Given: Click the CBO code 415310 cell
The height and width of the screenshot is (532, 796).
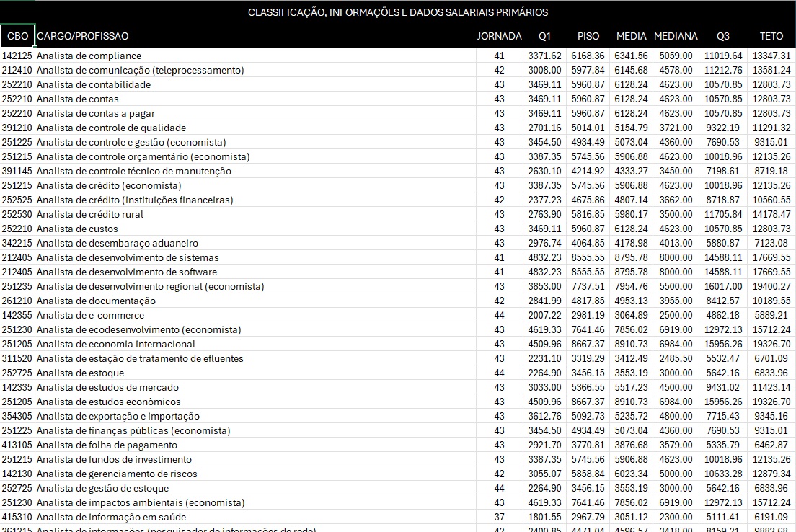Looking at the screenshot, I should click(x=17, y=517).
